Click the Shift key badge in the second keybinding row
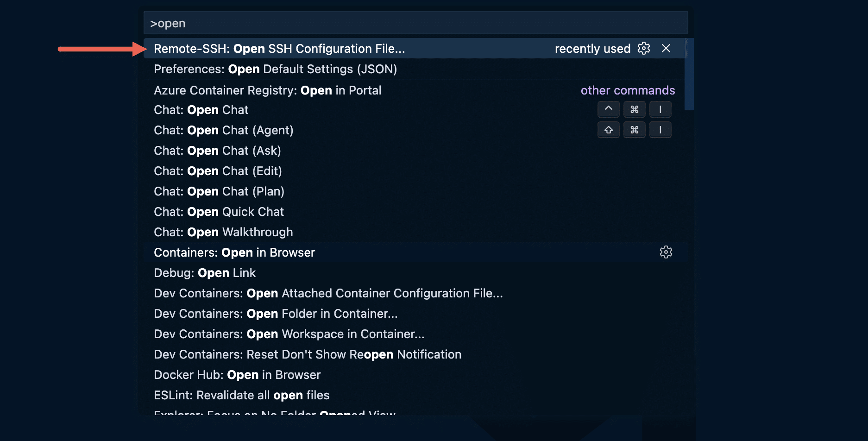The image size is (868, 441). 608,130
